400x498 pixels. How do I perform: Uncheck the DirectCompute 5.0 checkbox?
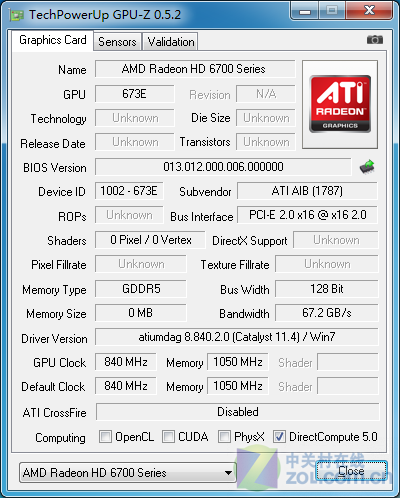point(279,436)
